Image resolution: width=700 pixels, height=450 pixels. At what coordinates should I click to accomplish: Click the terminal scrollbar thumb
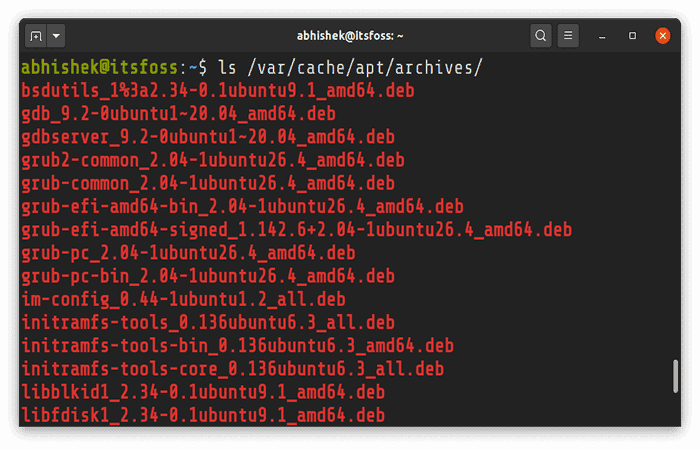tap(675, 376)
